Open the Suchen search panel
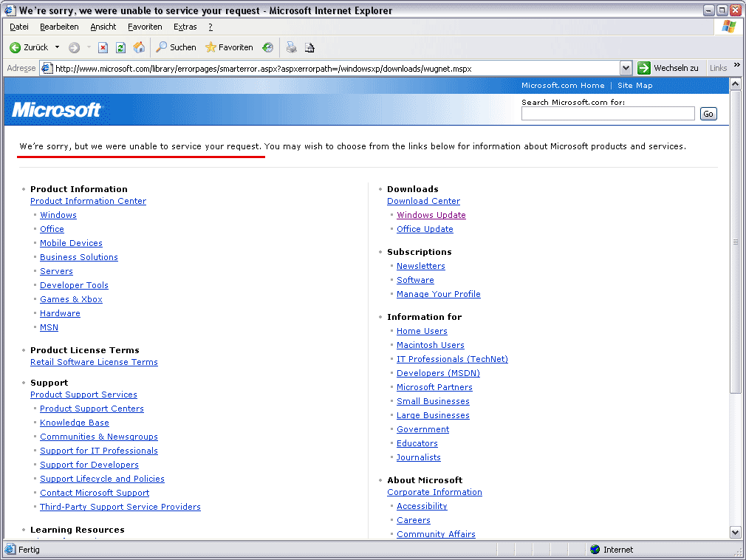 click(176, 47)
